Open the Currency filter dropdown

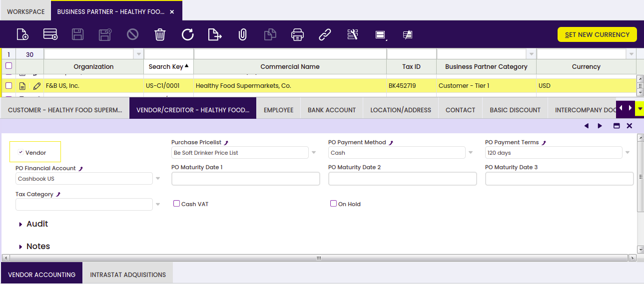[x=631, y=54]
